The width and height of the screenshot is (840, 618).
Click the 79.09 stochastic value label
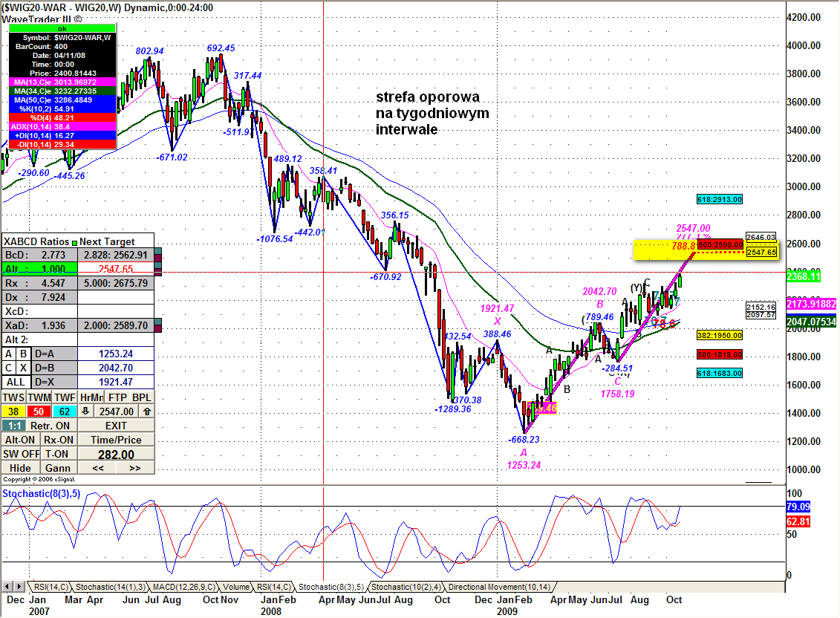tap(798, 507)
